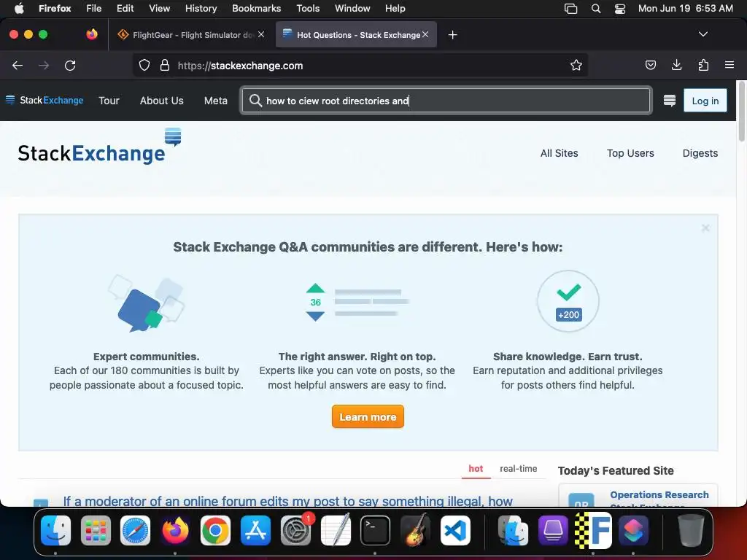The image size is (747, 560).
Task: Reload the current page
Action: 70,65
